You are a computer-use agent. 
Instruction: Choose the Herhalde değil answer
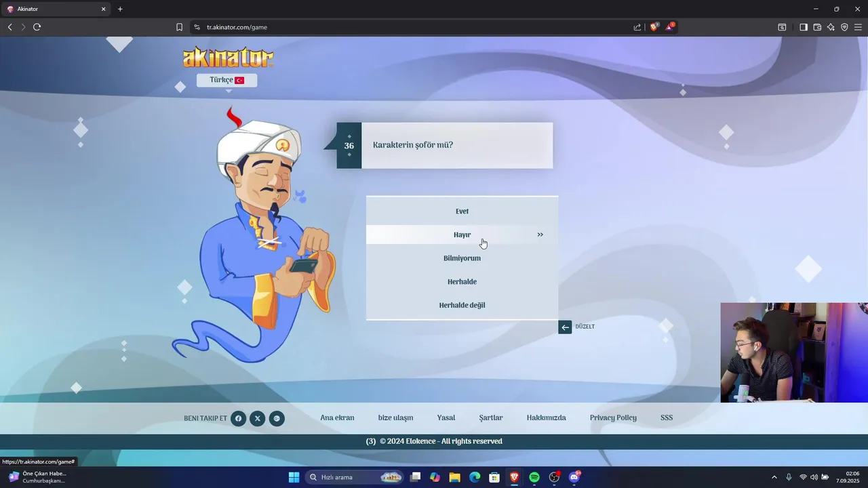[x=462, y=305]
